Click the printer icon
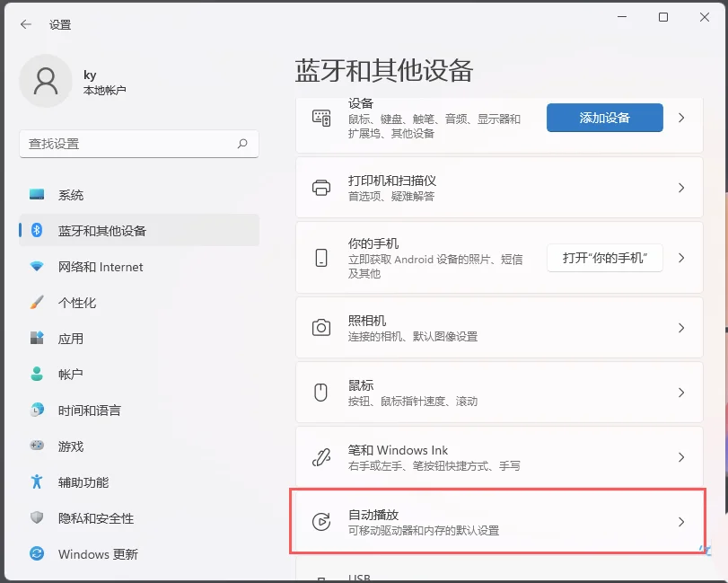Screen dimensions: 728x583 coord(321,188)
